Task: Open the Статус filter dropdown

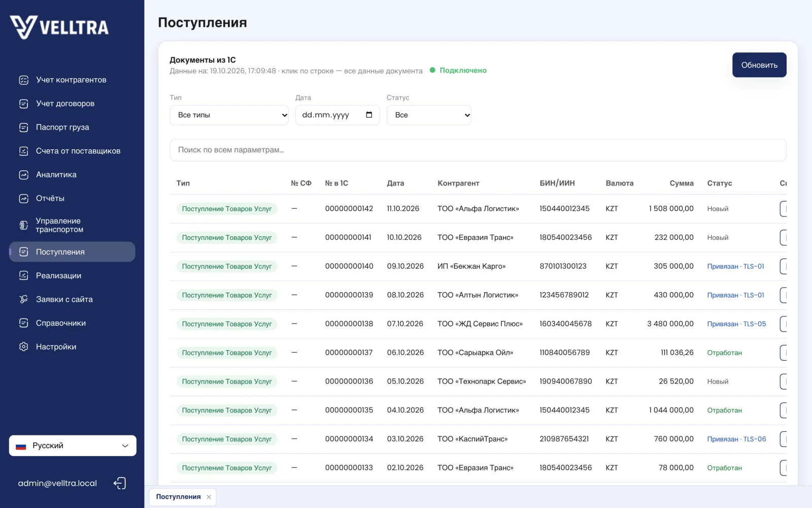Action: 429,115
